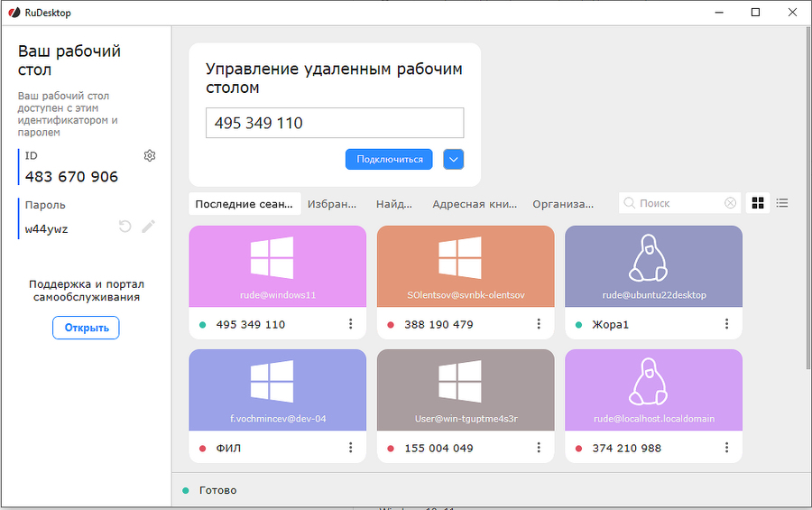Click the Открыть support portal button
Viewport: 812px width, 510px height.
(86, 328)
